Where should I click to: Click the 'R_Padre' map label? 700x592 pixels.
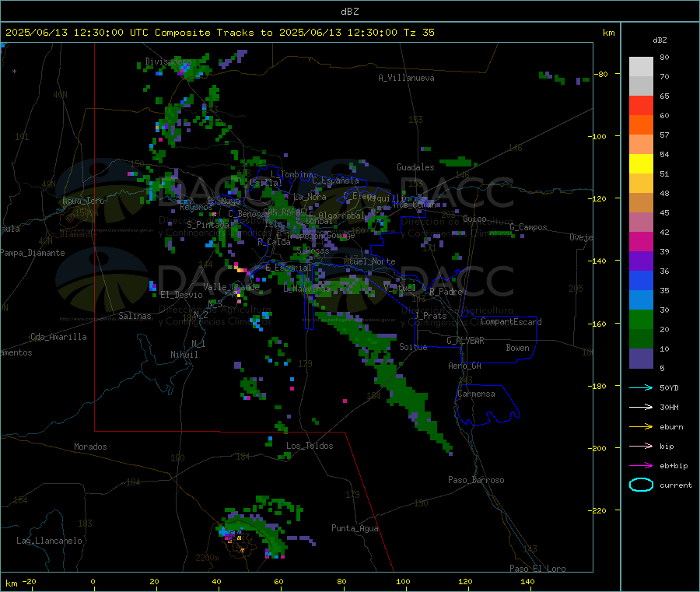tap(446, 292)
